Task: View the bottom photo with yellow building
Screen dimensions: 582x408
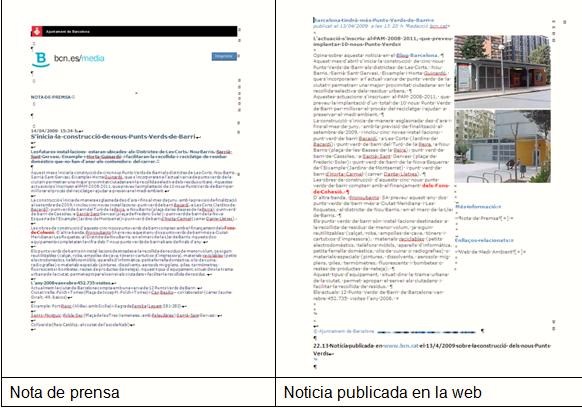Action: point(502,146)
